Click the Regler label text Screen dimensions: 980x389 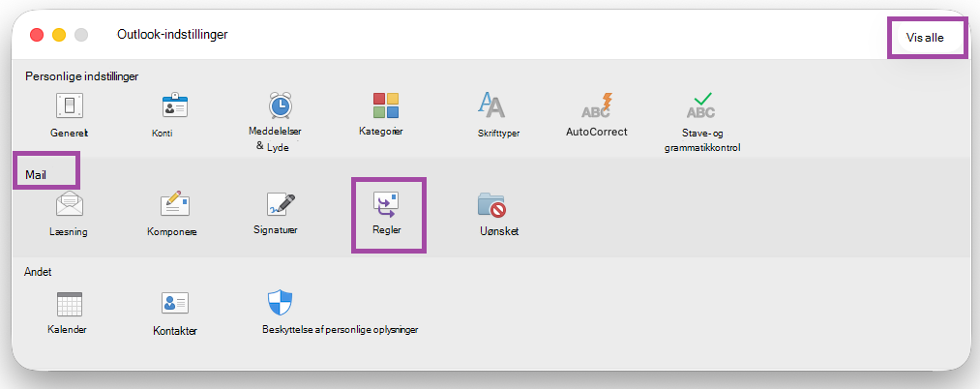click(x=386, y=229)
